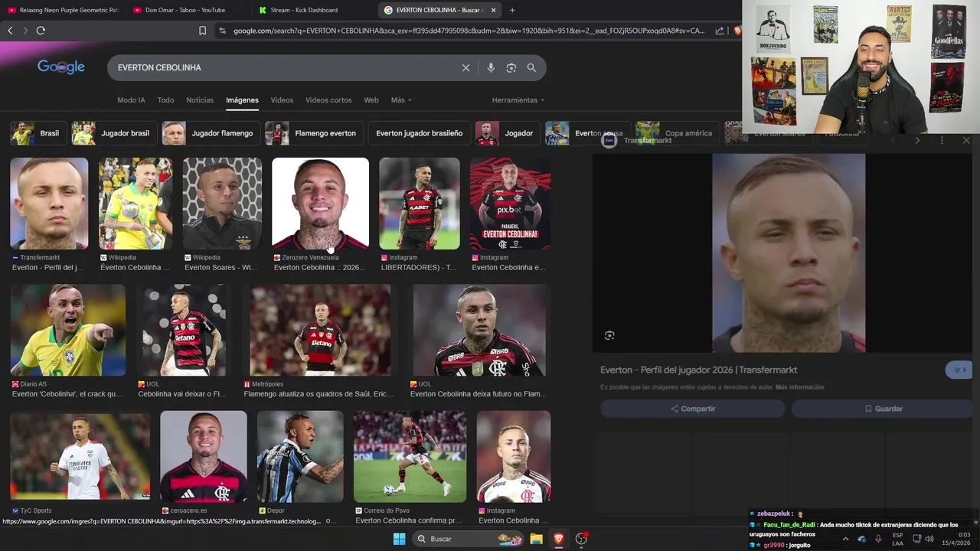Open Zerozero Venezuela Everton Cebolinha thumbnail
This screenshot has height=551, width=980.
coord(320,204)
